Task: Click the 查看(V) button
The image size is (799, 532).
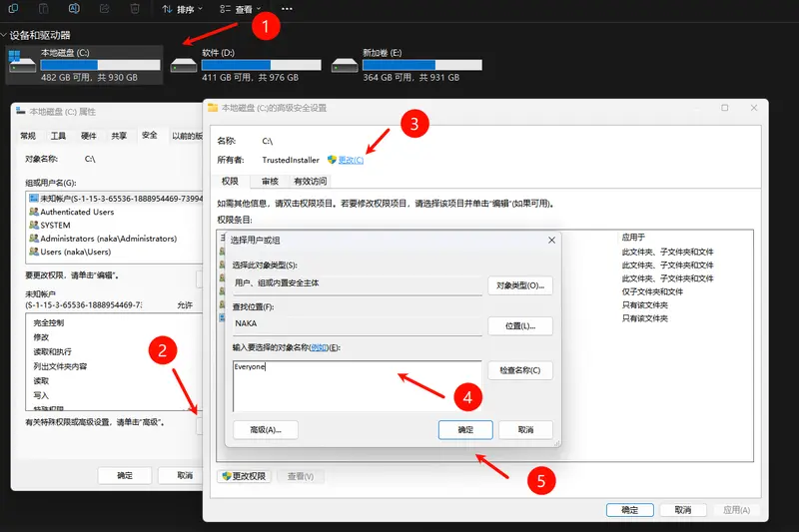Action: click(x=301, y=476)
